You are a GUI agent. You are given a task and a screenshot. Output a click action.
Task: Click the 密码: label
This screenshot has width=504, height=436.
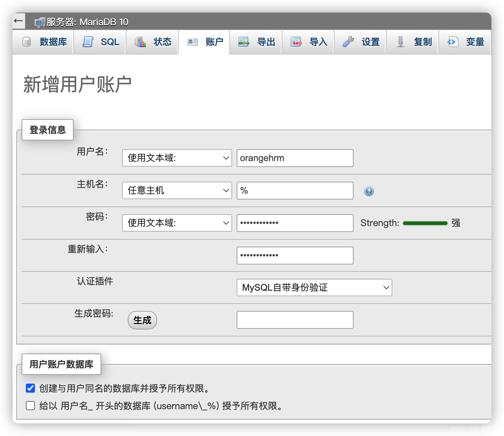pyautogui.click(x=97, y=217)
